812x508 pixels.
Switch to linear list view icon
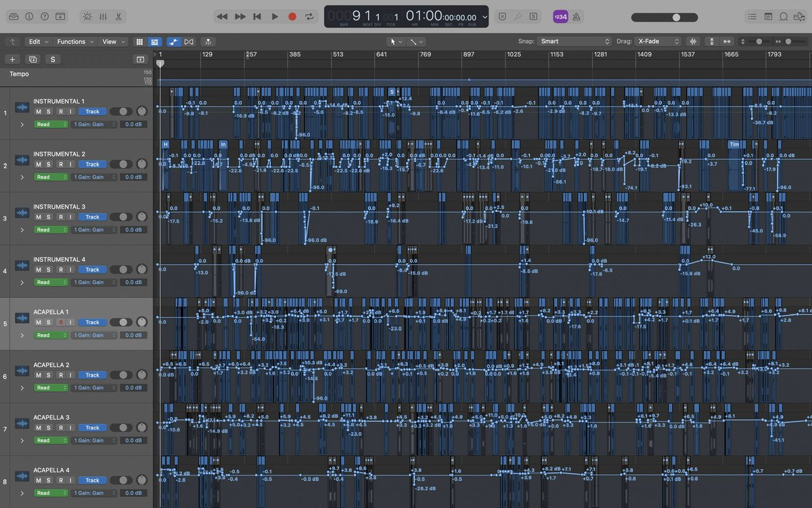point(154,41)
